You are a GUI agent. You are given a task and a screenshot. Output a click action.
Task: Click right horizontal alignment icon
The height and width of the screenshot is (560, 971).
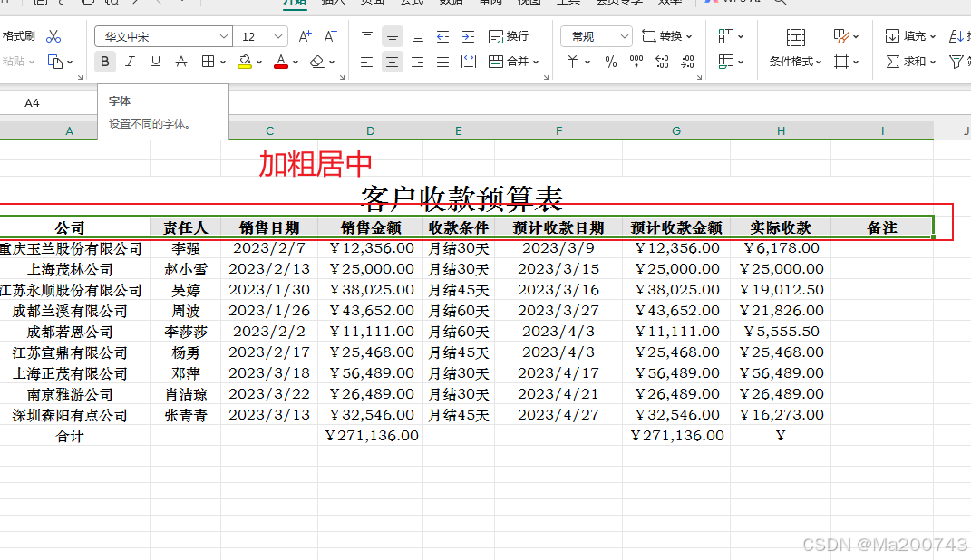[x=418, y=62]
